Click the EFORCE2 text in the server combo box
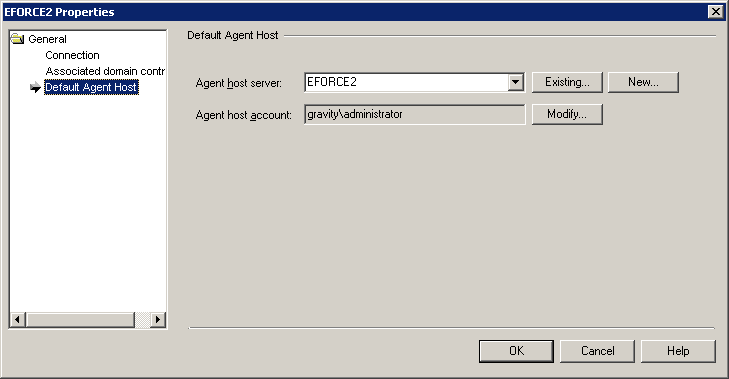729x379 pixels. coord(332,82)
